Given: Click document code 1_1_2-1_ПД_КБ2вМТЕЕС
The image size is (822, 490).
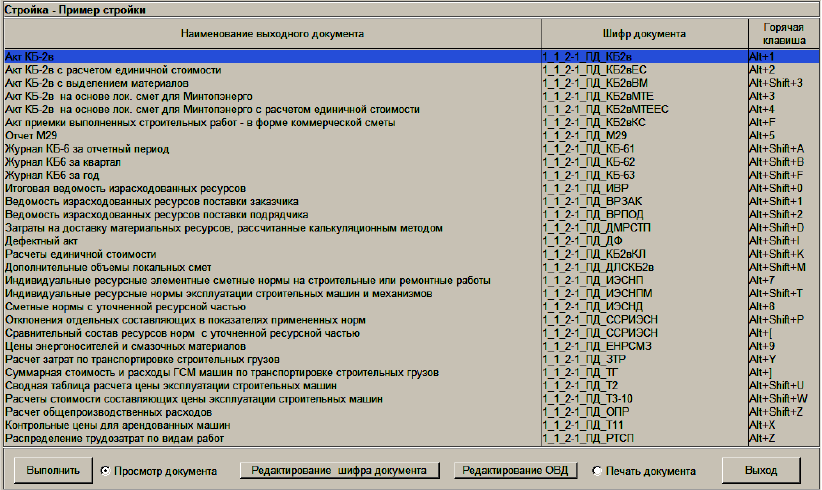Looking at the screenshot, I should (x=605, y=110).
